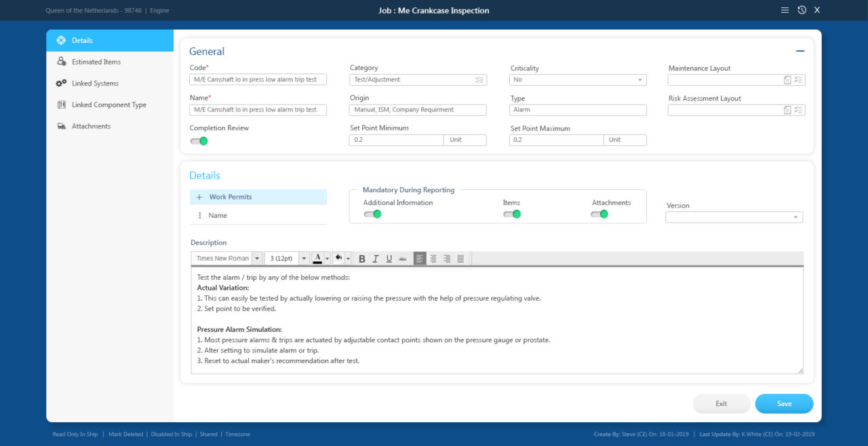The image size is (868, 446).
Task: Collapse the General section
Action: pos(800,51)
